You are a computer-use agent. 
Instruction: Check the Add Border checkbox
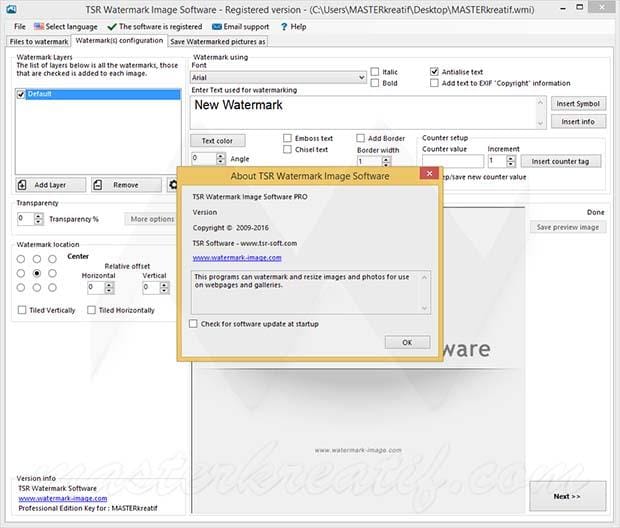click(x=360, y=138)
